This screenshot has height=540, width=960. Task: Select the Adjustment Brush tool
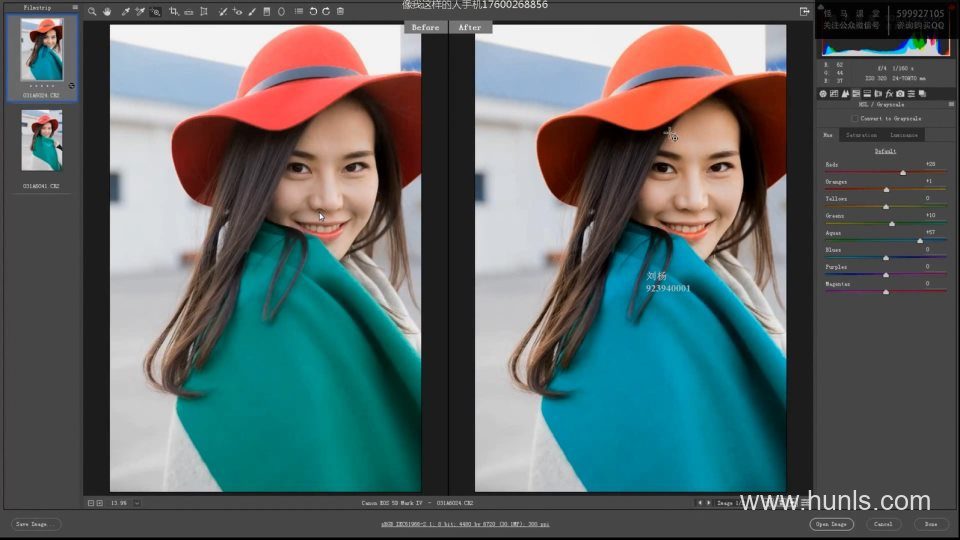[252, 12]
